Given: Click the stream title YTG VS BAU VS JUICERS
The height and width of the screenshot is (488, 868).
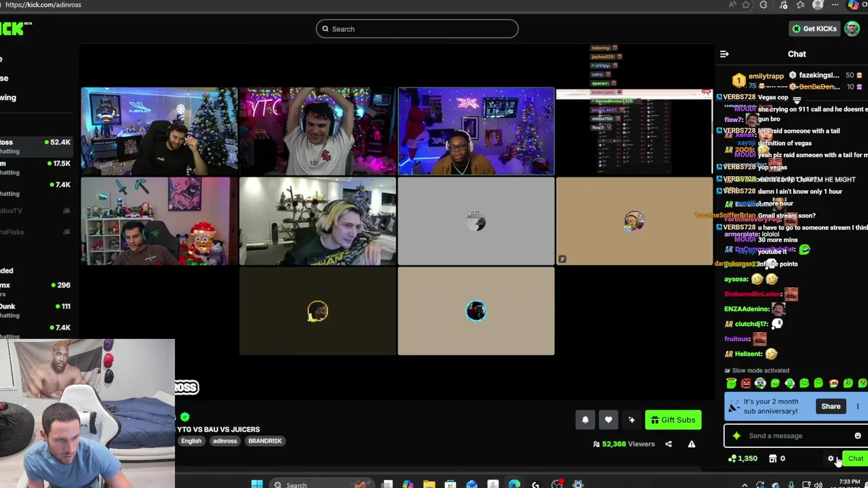Looking at the screenshot, I should (218, 429).
